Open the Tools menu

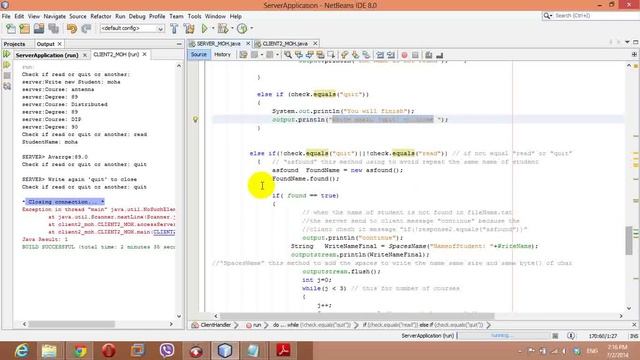[x=194, y=16]
